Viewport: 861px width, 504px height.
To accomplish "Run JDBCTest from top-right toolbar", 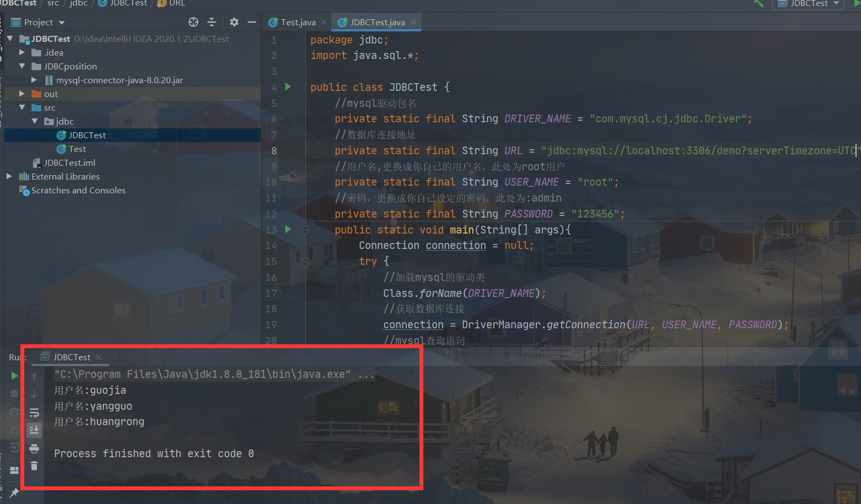I will [x=858, y=4].
